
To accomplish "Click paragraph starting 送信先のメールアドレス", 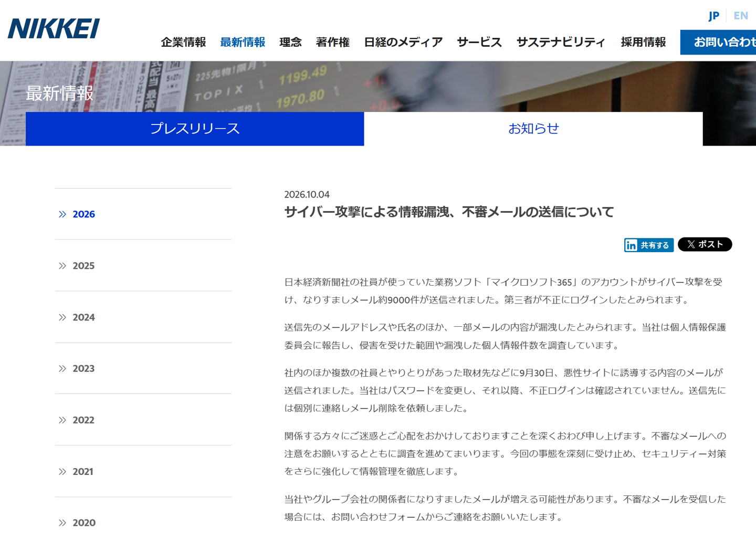I will click(505, 336).
